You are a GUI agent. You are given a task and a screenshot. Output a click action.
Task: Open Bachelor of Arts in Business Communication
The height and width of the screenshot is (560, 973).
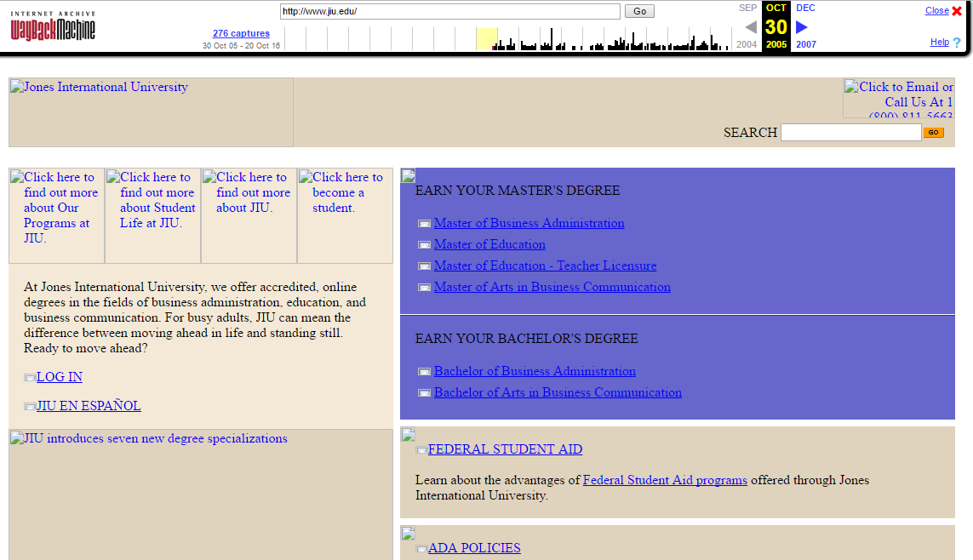click(558, 392)
